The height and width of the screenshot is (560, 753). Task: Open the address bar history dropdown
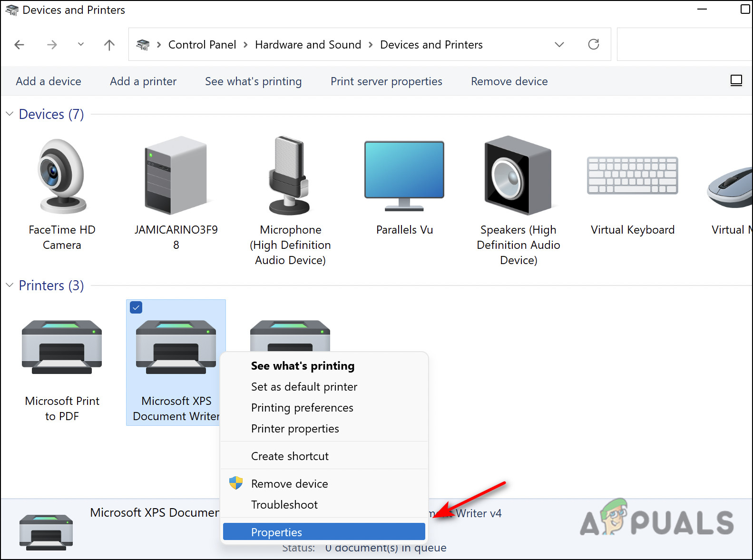[559, 44]
